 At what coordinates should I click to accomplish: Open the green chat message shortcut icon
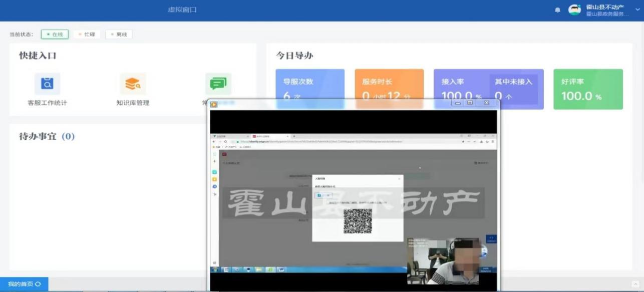pos(218,84)
